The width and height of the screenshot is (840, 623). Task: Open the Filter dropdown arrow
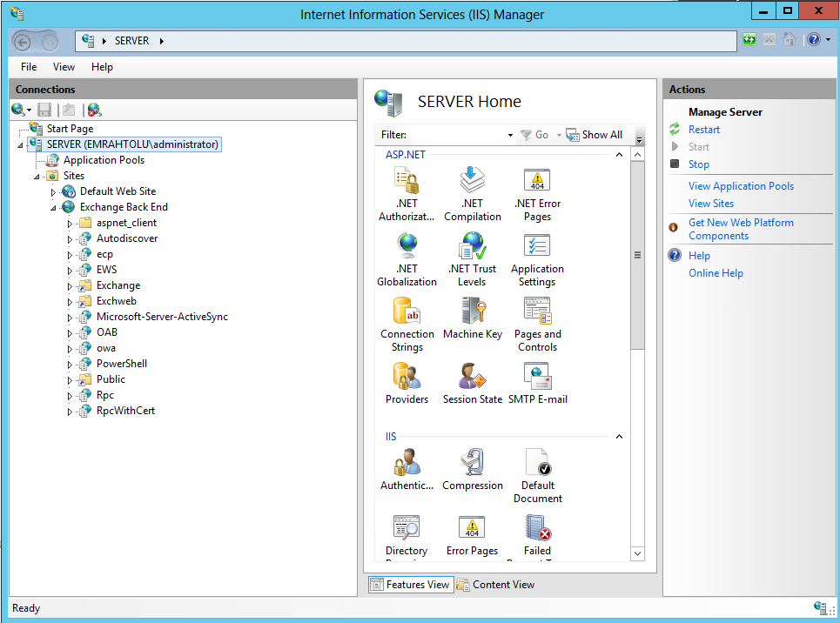(510, 135)
